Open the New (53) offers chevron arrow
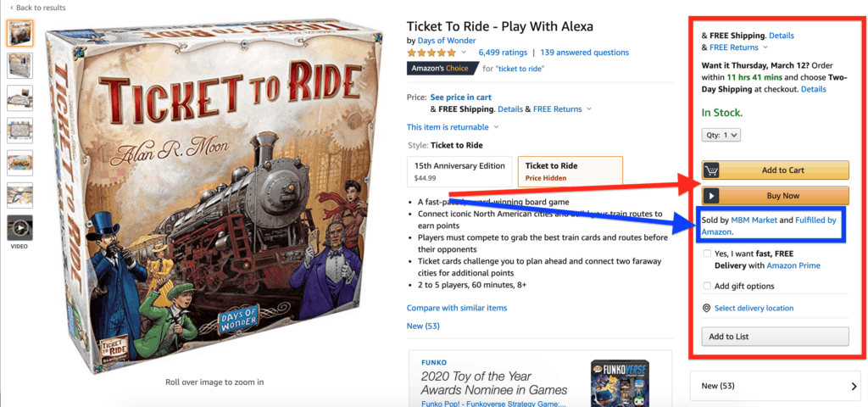Viewport: 868px width, 407px height. coord(854,387)
